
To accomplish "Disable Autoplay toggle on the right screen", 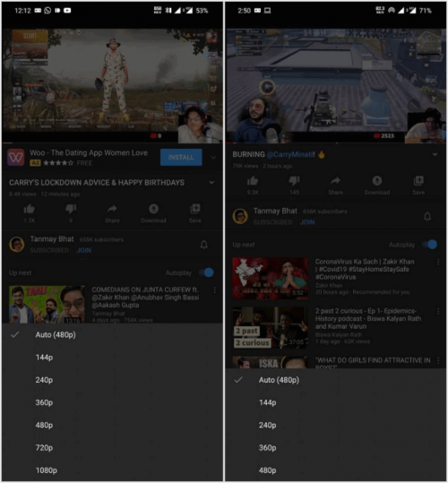I will pos(430,245).
